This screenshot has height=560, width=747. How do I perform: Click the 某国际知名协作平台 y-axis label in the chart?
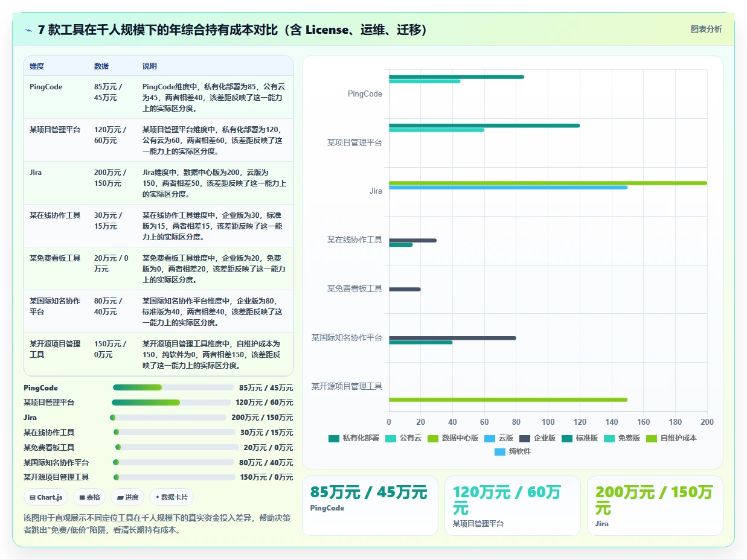[x=347, y=338]
